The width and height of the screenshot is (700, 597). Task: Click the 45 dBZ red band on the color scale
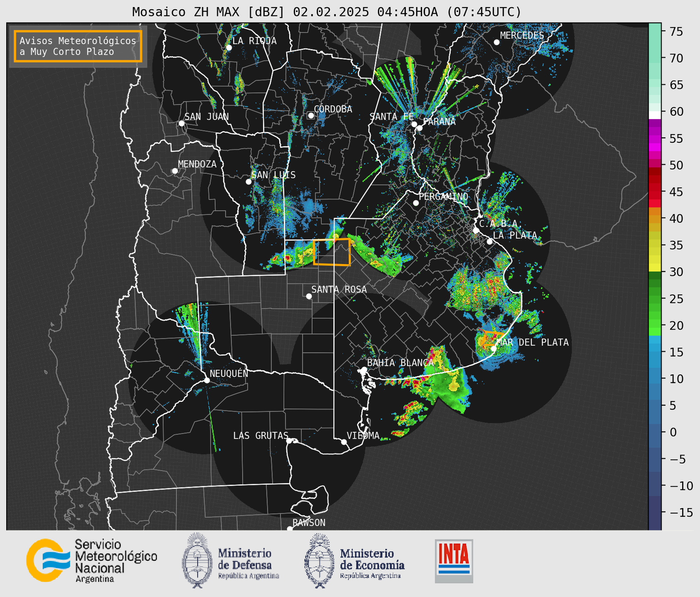(655, 192)
